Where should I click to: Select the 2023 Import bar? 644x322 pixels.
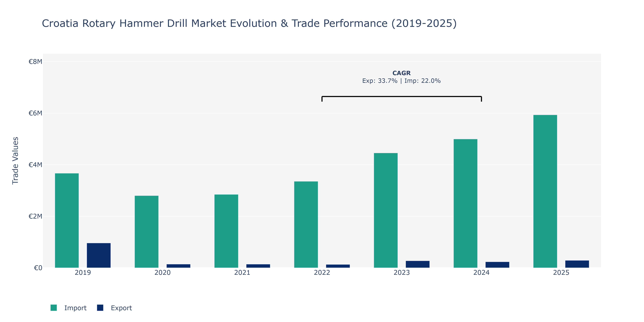click(x=386, y=210)
